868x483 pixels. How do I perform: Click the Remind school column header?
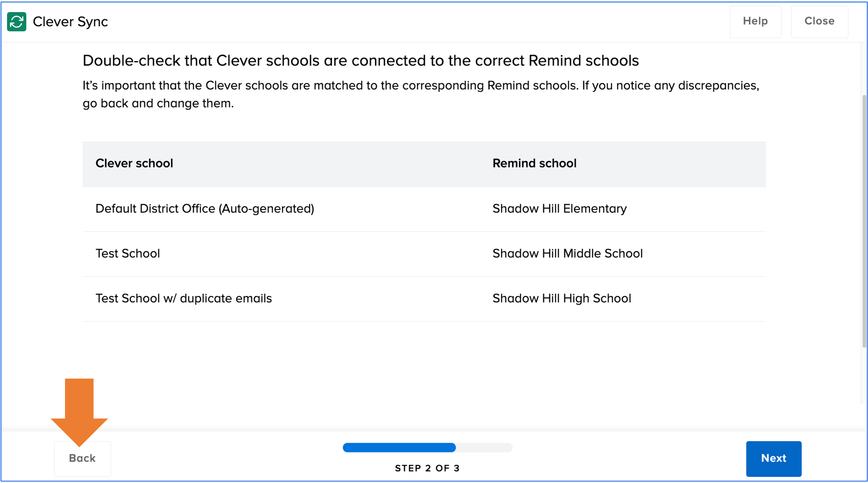[535, 163]
